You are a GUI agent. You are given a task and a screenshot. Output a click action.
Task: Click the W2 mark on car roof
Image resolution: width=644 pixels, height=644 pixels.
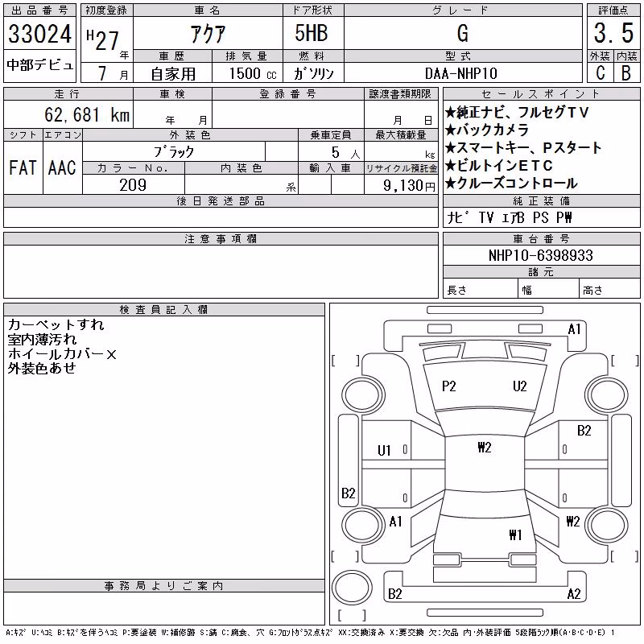click(485, 447)
